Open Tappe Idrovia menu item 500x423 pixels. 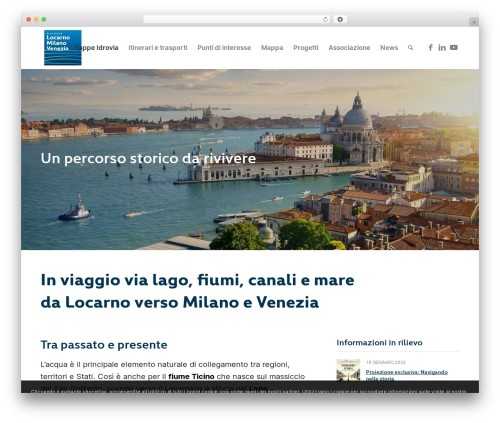click(x=97, y=48)
